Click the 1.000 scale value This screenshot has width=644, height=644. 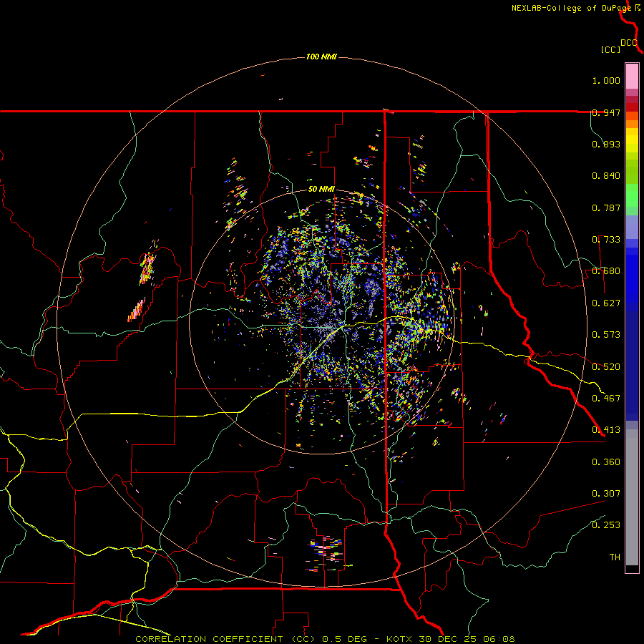coord(606,80)
